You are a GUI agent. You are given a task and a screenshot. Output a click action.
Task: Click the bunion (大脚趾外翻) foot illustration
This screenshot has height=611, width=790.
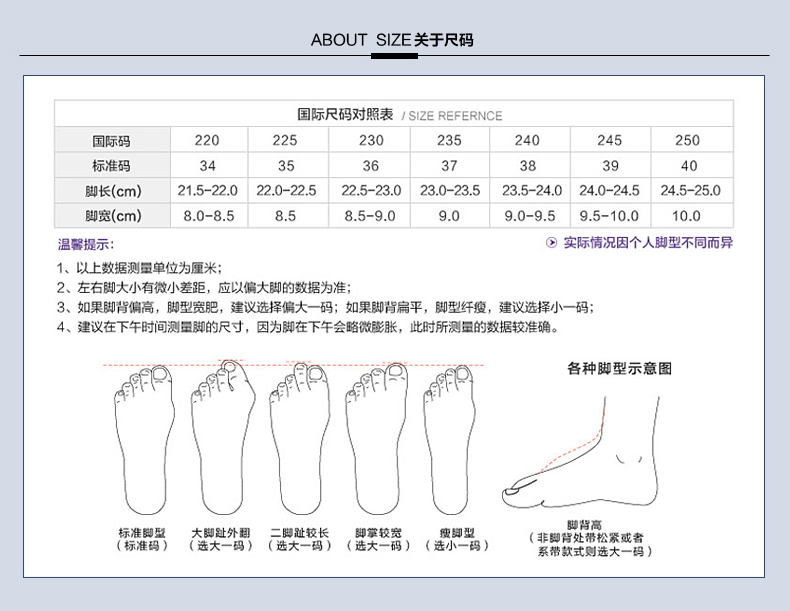[217, 442]
